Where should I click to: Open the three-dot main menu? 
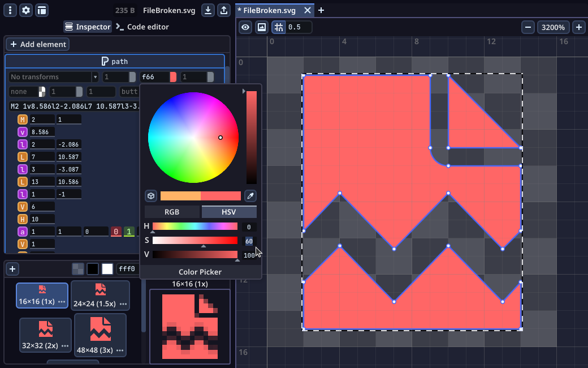coord(10,10)
